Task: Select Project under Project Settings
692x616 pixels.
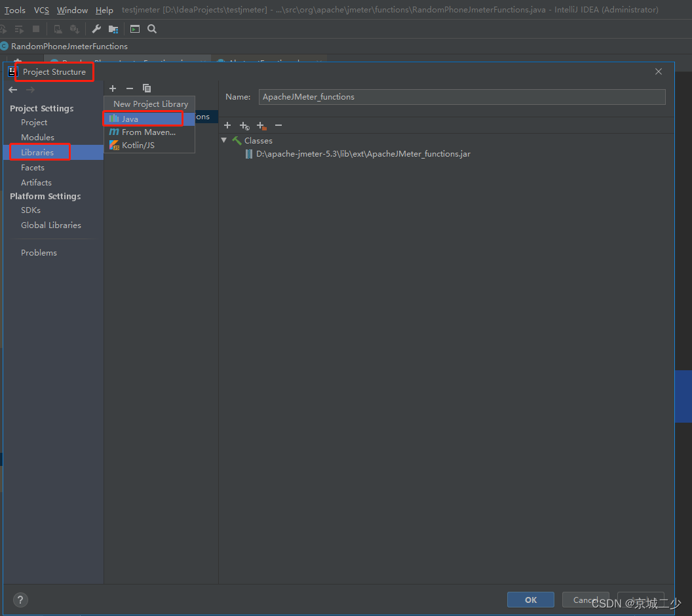Action: [x=34, y=123]
